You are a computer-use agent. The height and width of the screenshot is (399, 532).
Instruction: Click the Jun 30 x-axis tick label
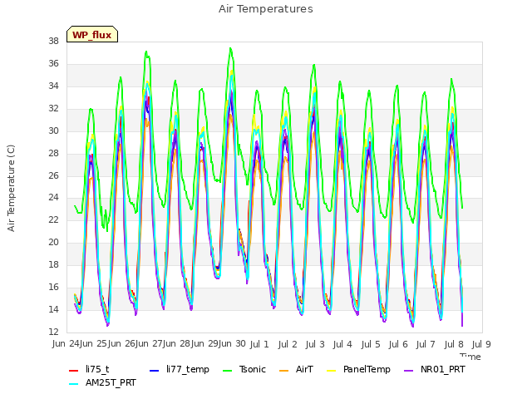pos(232,343)
